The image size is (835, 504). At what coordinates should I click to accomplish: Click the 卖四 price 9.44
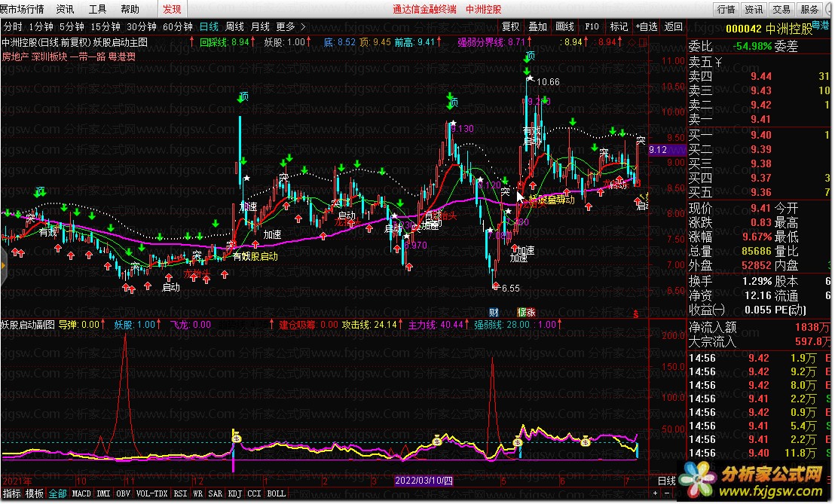[761, 76]
